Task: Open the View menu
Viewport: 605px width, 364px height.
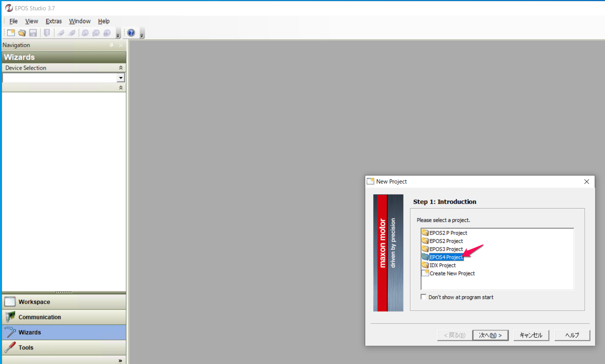Action: pyautogui.click(x=32, y=21)
